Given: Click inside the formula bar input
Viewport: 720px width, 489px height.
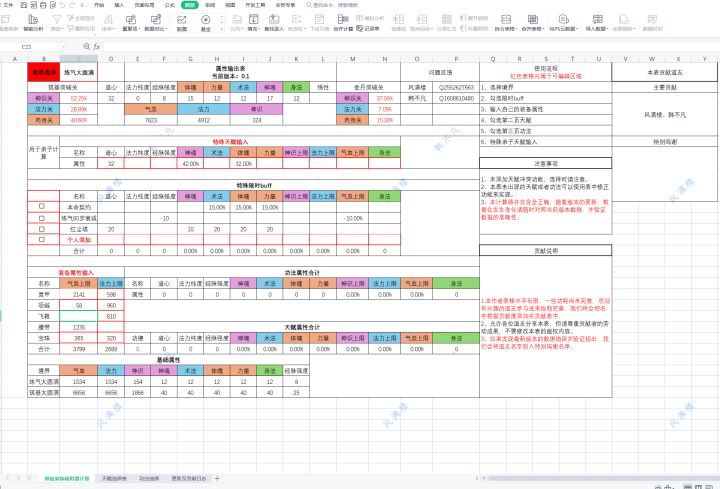Looking at the screenshot, I should click(x=409, y=46).
